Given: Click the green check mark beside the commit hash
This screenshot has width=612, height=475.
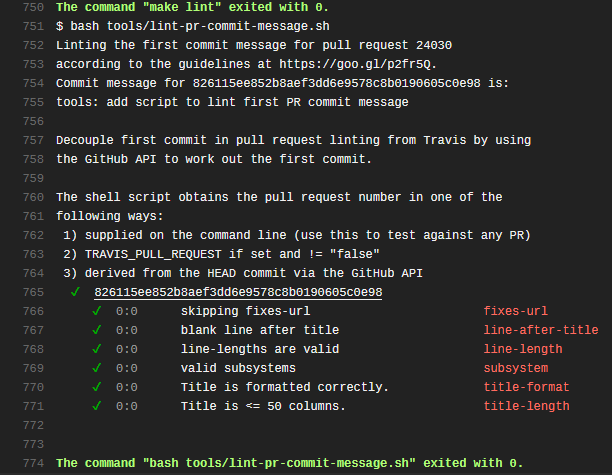Looking at the screenshot, I should (x=75, y=292).
